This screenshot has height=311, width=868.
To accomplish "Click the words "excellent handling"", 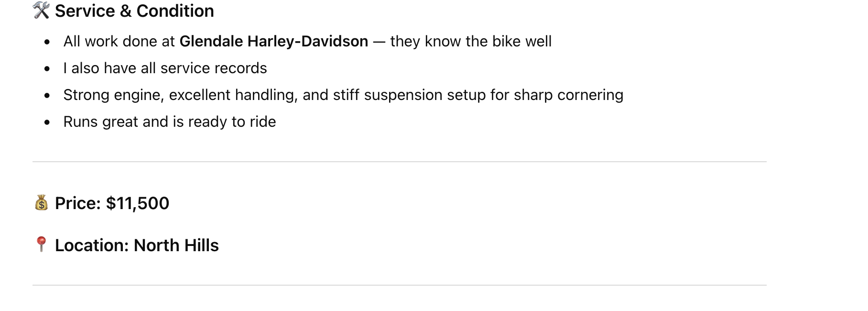I will click(233, 95).
